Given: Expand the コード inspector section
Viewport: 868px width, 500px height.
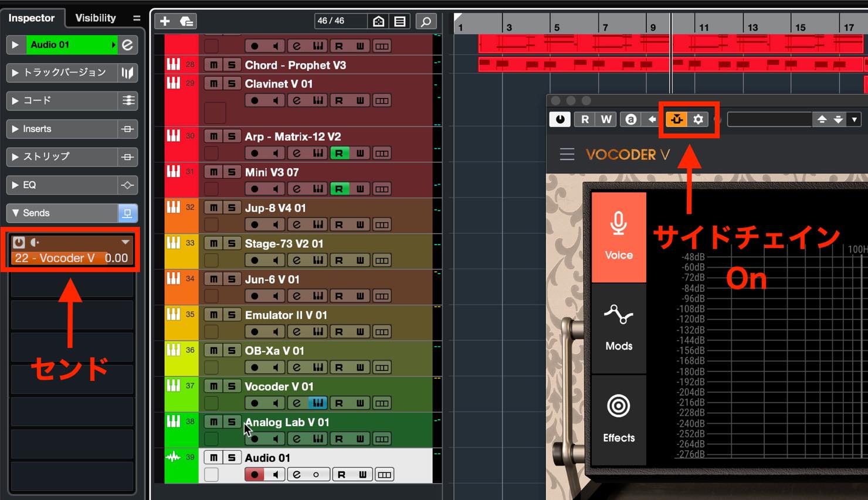Looking at the screenshot, I should pyautogui.click(x=15, y=101).
